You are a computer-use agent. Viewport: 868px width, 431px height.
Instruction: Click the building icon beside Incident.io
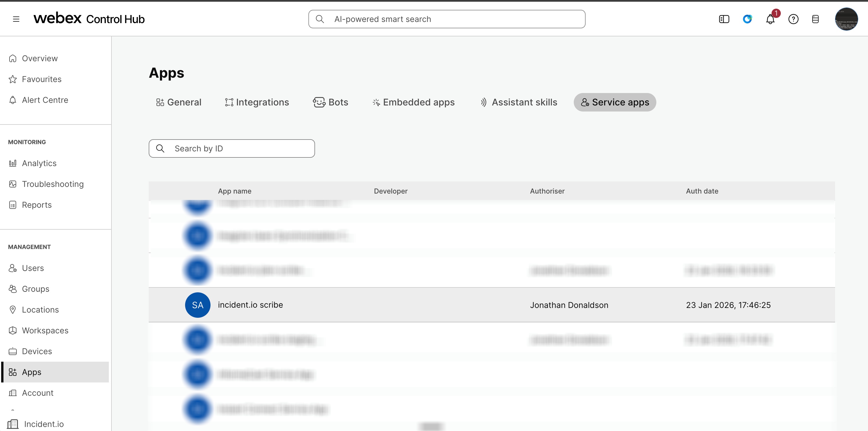(13, 424)
